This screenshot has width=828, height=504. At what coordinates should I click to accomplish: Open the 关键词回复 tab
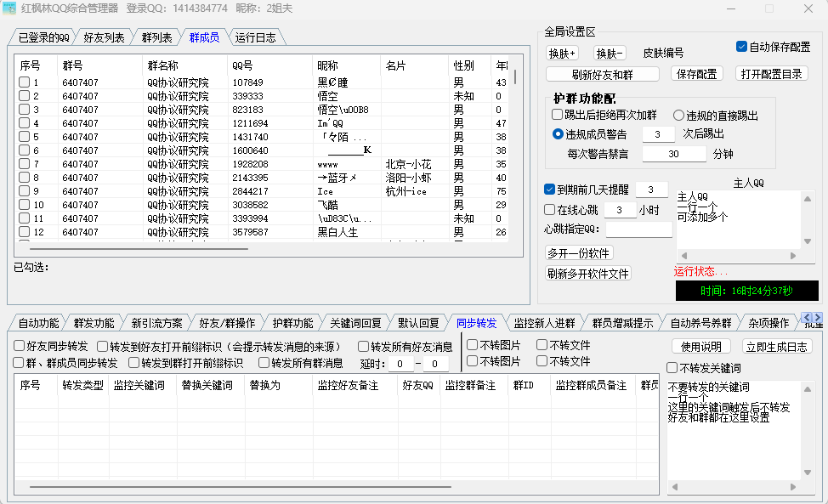click(355, 323)
